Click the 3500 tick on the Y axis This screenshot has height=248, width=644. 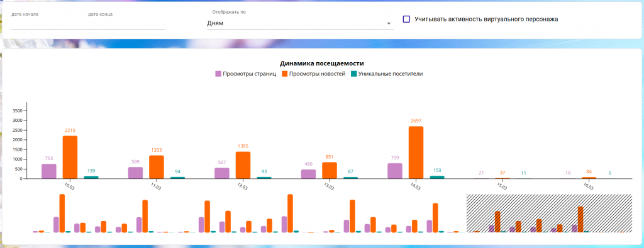[x=17, y=111]
